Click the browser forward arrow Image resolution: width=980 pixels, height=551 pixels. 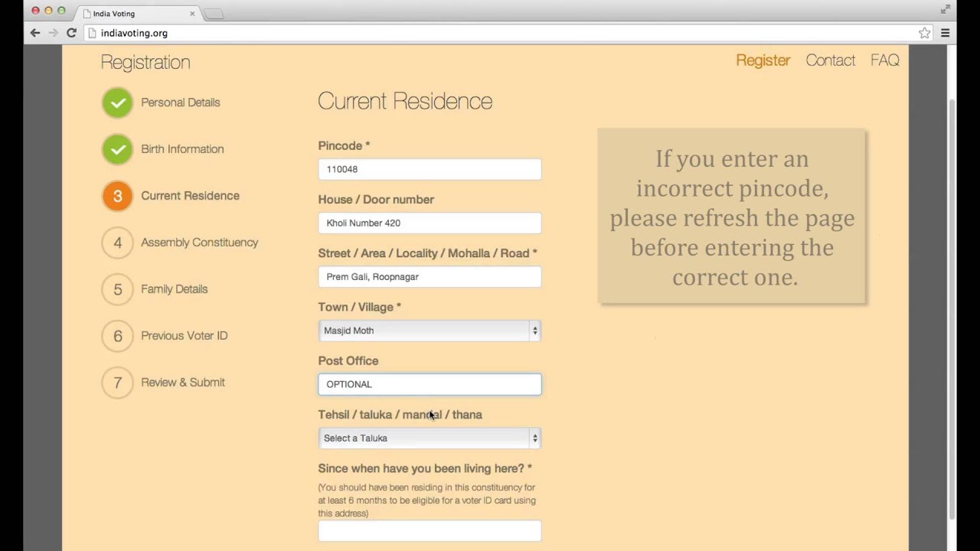53,33
